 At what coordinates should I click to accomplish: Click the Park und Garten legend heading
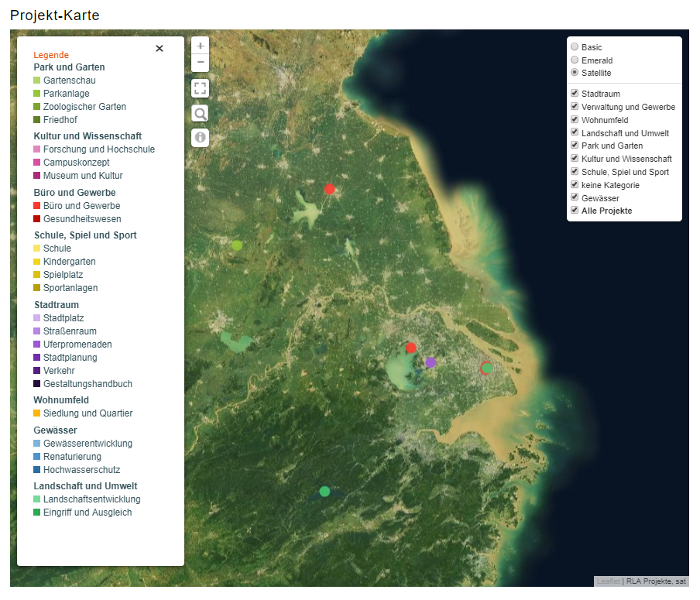coord(69,67)
